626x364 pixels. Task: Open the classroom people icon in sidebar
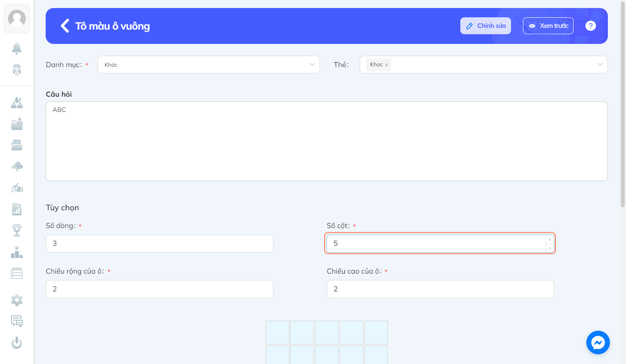pos(17,103)
